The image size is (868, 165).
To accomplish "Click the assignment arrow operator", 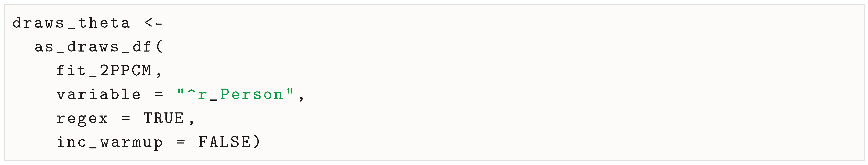I will 153,23.
